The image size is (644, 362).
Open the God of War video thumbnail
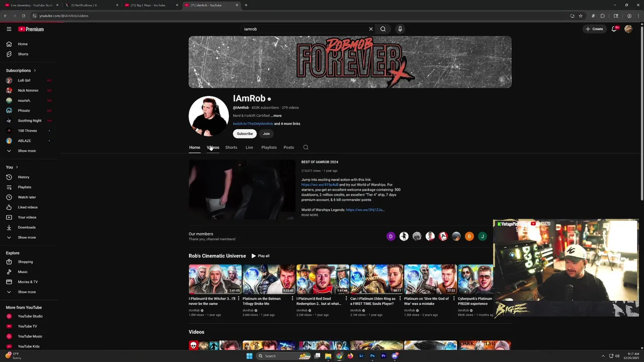(430, 279)
